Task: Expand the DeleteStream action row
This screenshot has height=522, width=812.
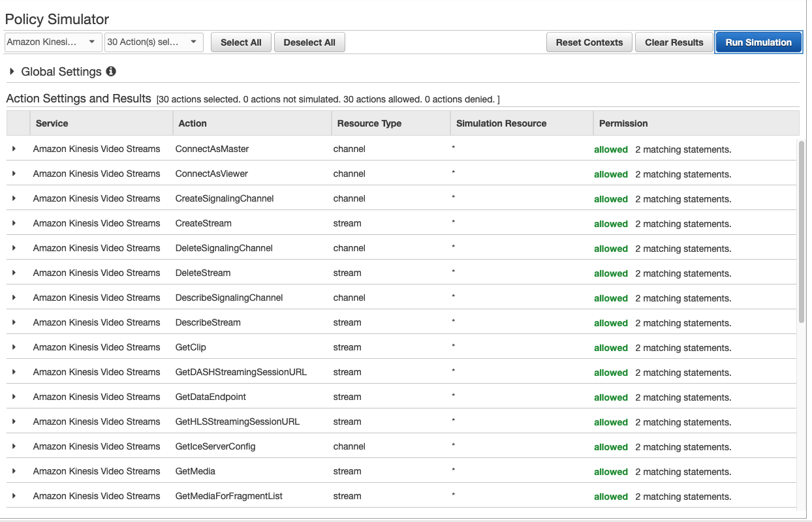Action: point(15,273)
